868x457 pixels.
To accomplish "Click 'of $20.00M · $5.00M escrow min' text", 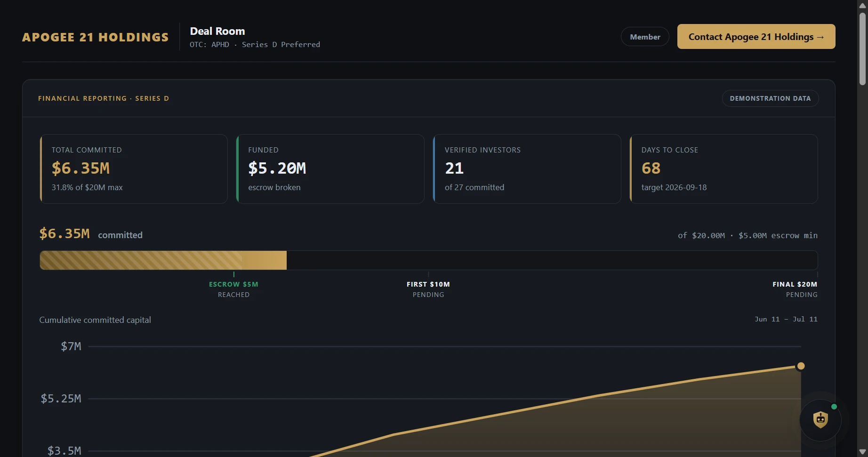I will (x=747, y=235).
